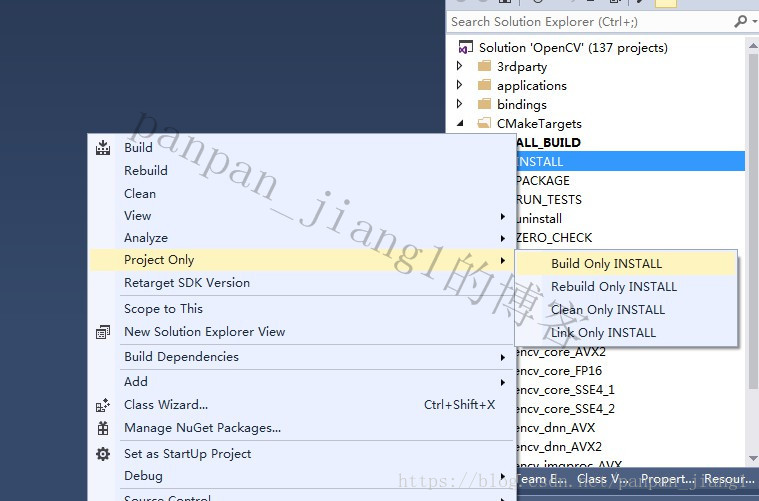
Task: Click the Search Solution Explorer field
Action: pyautogui.click(x=588, y=22)
